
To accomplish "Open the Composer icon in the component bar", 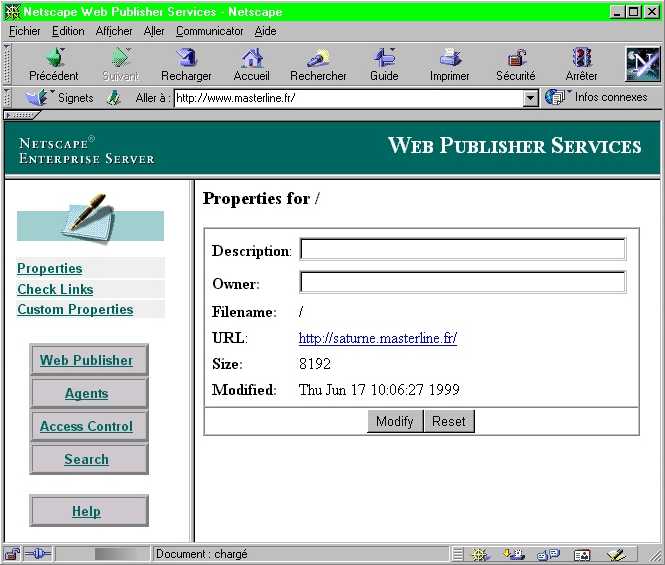I will tap(616, 554).
